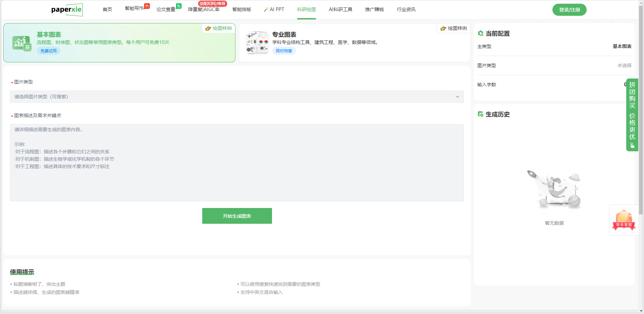Open the 智能写作 menu item
This screenshot has height=314, width=644.
pyautogui.click(x=134, y=8)
